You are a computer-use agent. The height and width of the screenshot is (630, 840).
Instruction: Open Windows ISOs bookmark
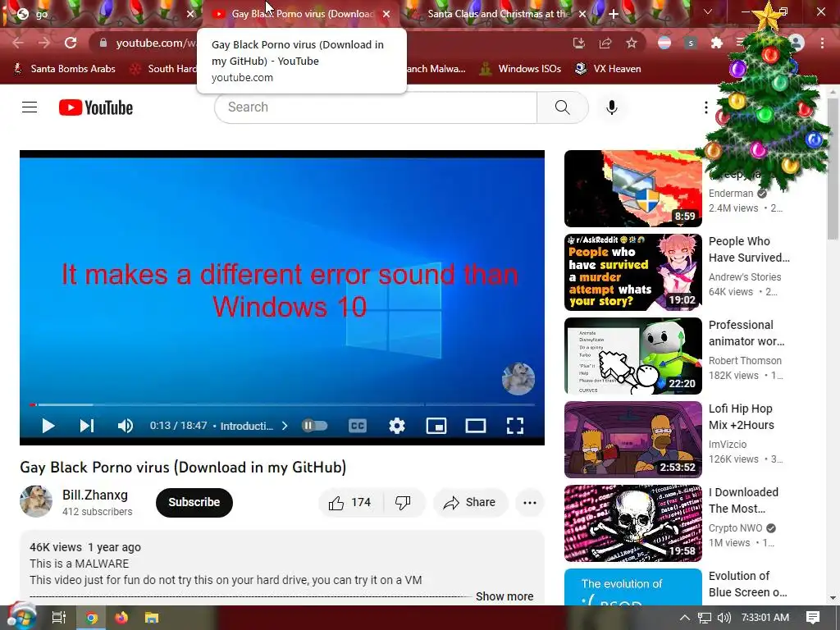click(x=520, y=69)
